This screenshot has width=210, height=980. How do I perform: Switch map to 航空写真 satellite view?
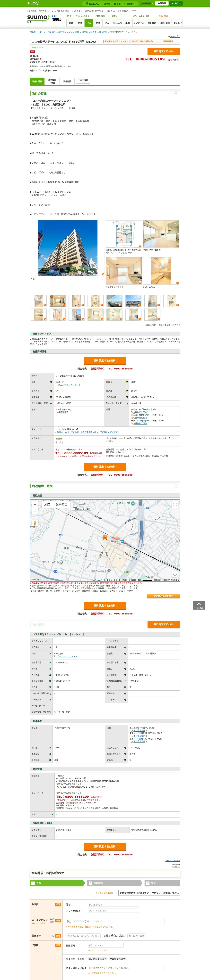tap(62, 505)
